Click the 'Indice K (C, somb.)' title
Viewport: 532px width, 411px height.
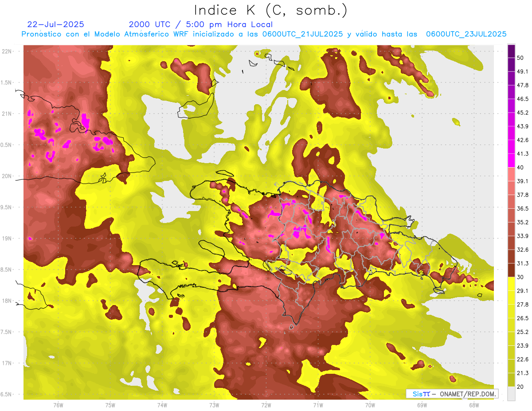pos(270,10)
